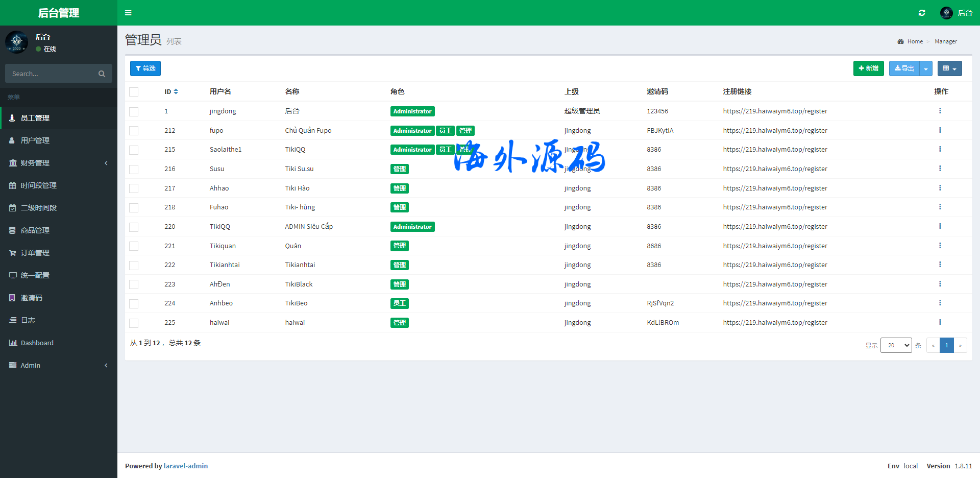Click the green 新增 button

pyautogui.click(x=868, y=68)
